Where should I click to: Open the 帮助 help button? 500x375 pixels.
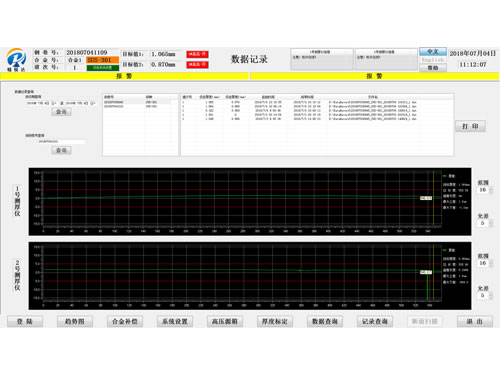point(433,68)
